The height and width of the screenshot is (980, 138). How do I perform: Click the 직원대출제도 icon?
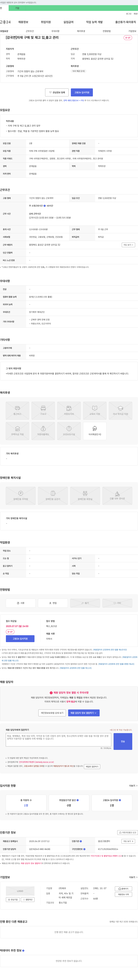(43, 428)
